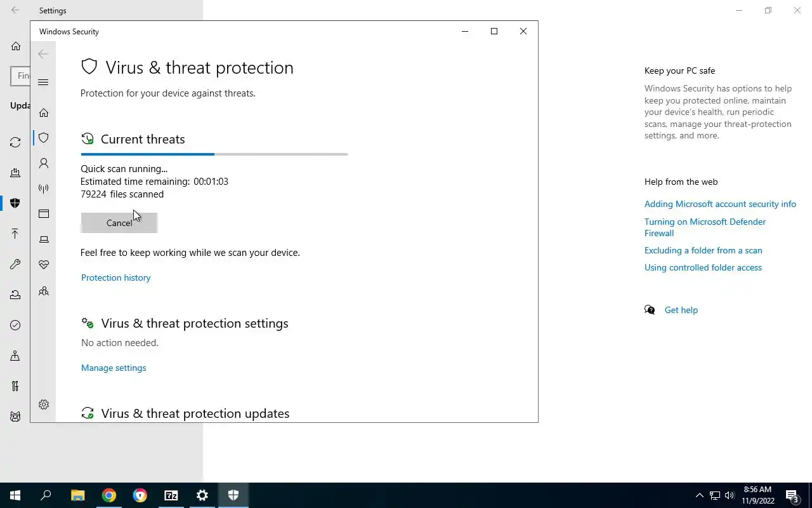This screenshot has width=812, height=508.
Task: Click Current threats heading icon
Action: (x=88, y=139)
